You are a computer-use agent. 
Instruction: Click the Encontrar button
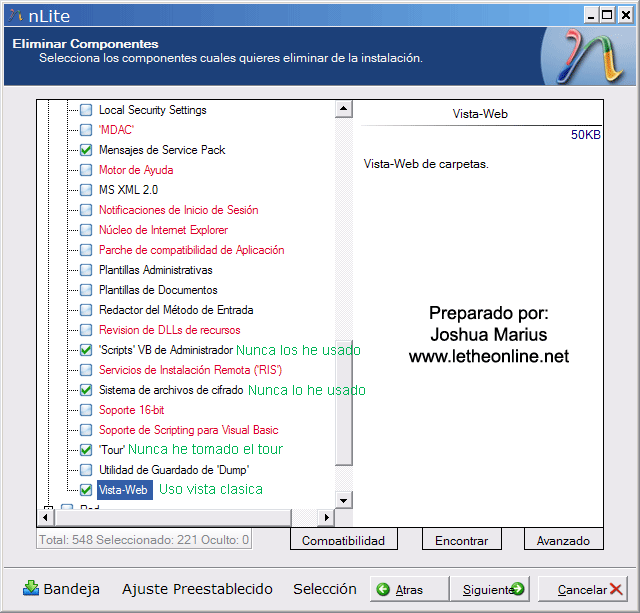click(x=461, y=540)
